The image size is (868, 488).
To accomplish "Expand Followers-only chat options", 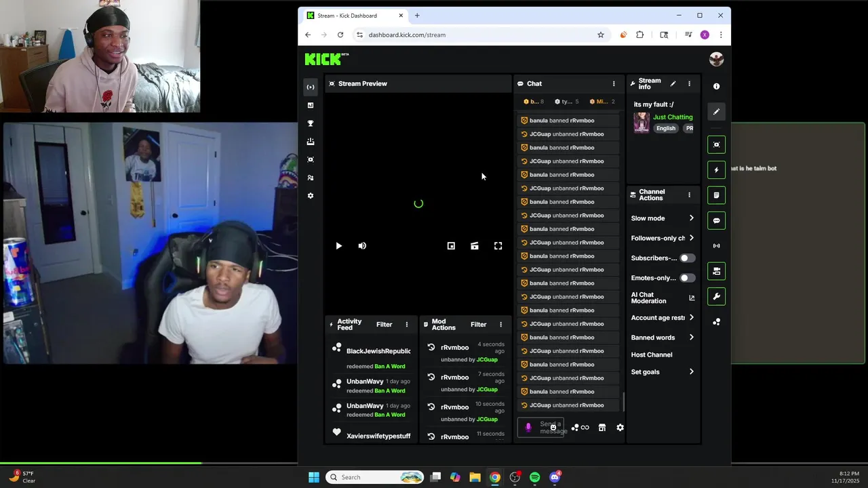I will (x=663, y=238).
